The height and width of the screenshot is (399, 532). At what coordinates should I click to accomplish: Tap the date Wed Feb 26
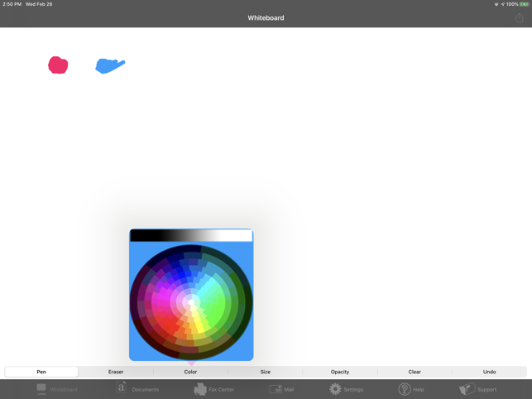pyautogui.click(x=39, y=4)
